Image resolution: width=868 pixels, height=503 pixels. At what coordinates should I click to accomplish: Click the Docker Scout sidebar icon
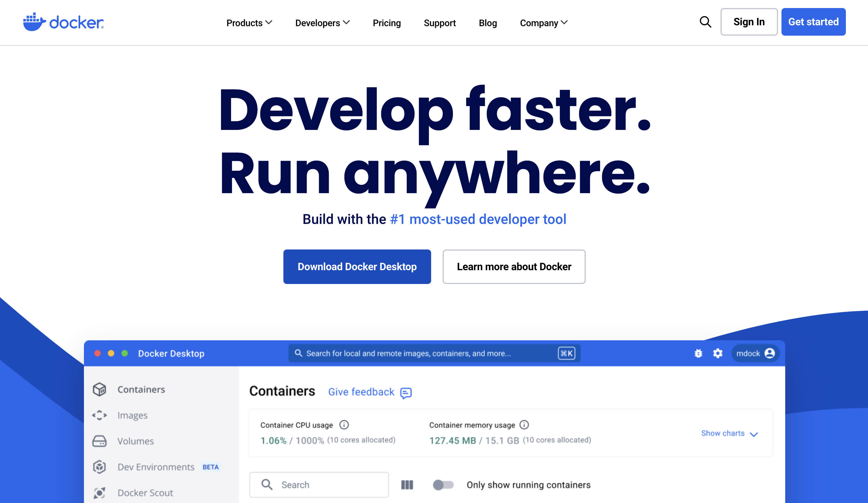pyautogui.click(x=99, y=493)
